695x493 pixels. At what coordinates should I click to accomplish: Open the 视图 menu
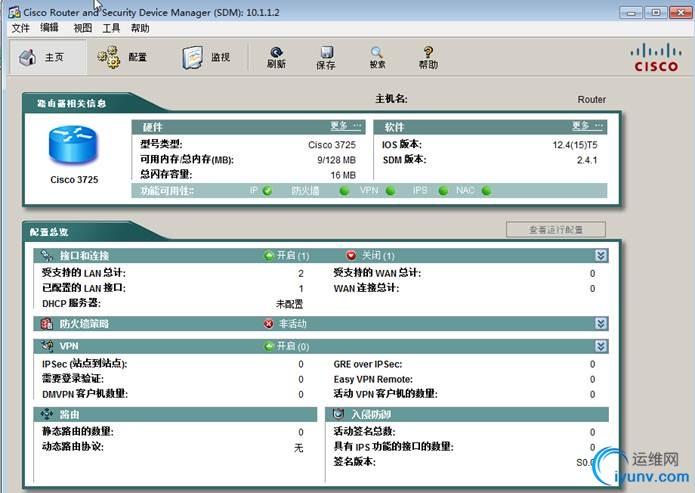tap(82, 28)
